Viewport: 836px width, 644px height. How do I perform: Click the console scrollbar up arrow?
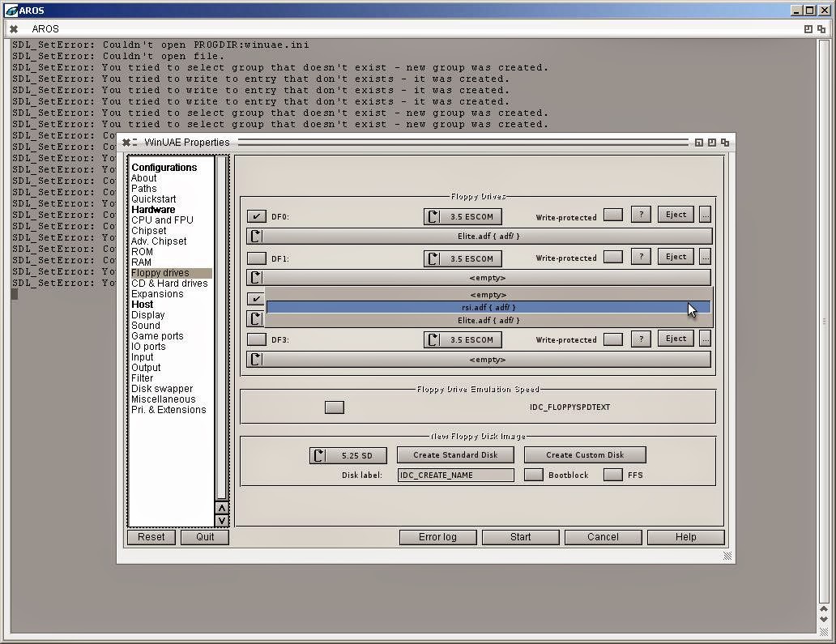click(x=825, y=609)
